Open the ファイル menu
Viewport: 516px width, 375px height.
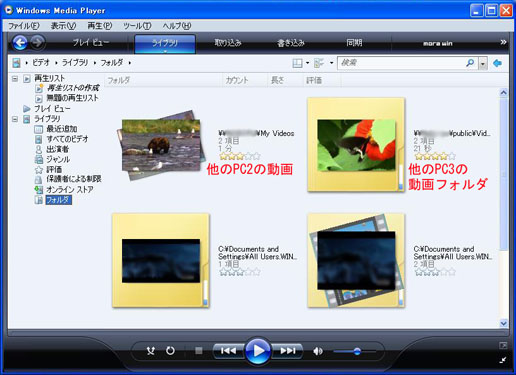23,26
